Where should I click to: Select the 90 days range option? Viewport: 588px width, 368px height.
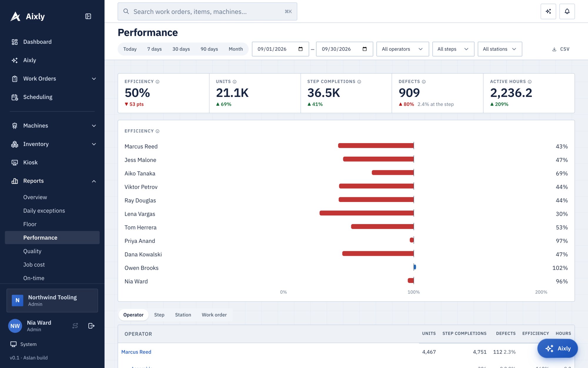click(209, 49)
